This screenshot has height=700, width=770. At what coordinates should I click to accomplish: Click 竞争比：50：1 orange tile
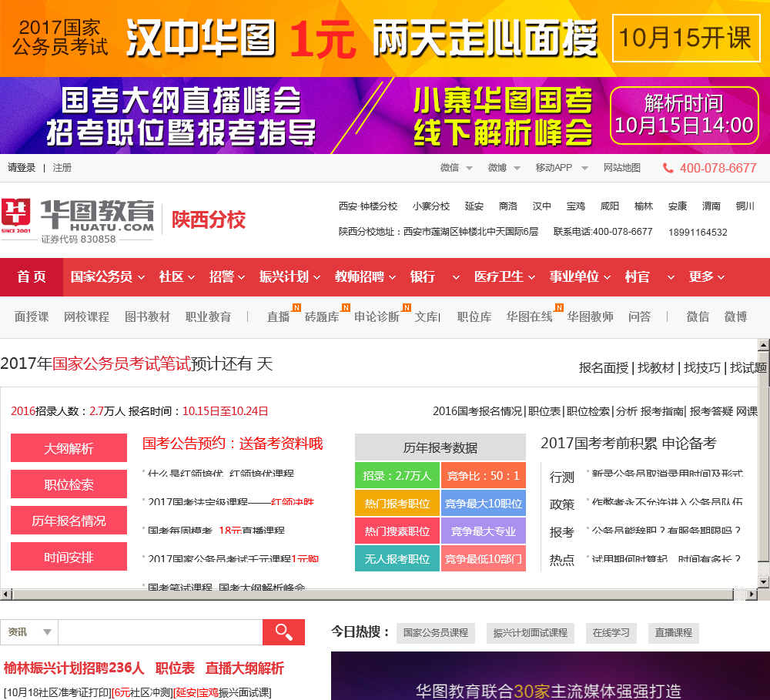tap(484, 475)
